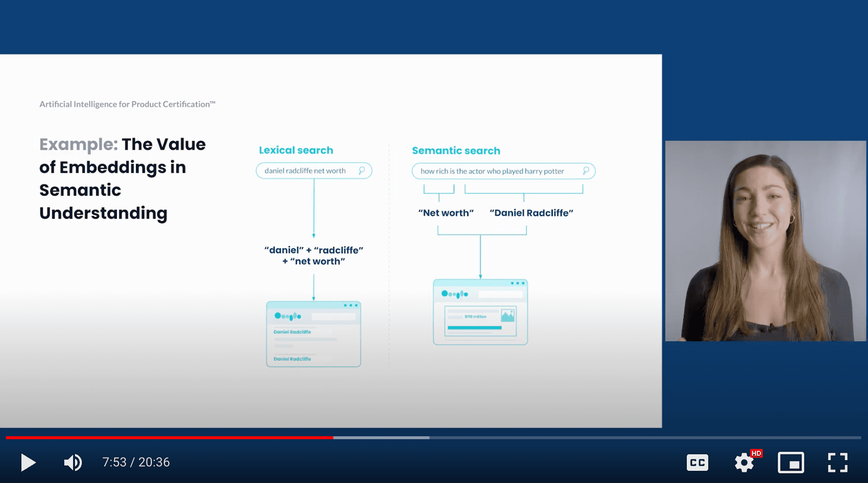Enable miniplayer mode

click(791, 463)
